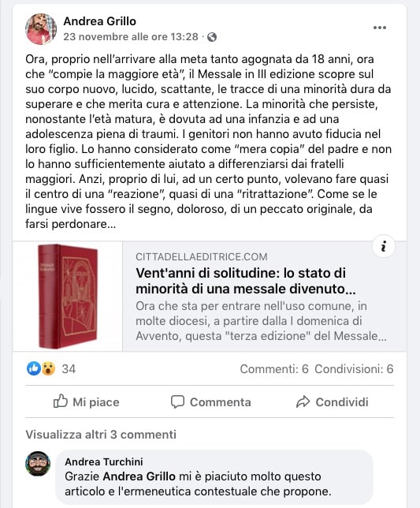The image size is (420, 508).
Task: Open the Condivisioni: 6 count
Action: click(x=354, y=368)
